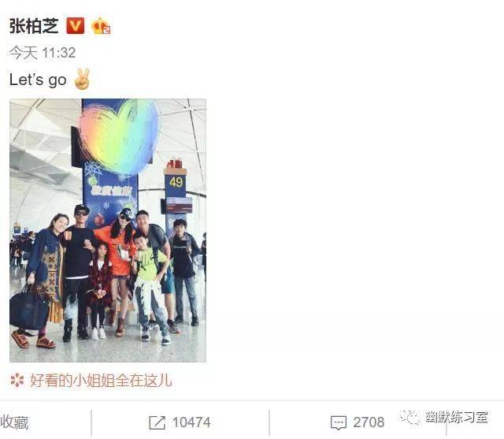504x439 pixels.
Task: Open the 好看的小姐姐全在这儿 topic link
Action: pos(101,380)
